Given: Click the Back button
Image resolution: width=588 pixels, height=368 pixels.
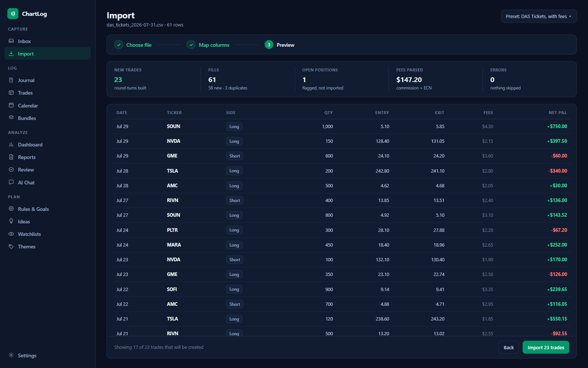Looking at the screenshot, I should click(509, 347).
